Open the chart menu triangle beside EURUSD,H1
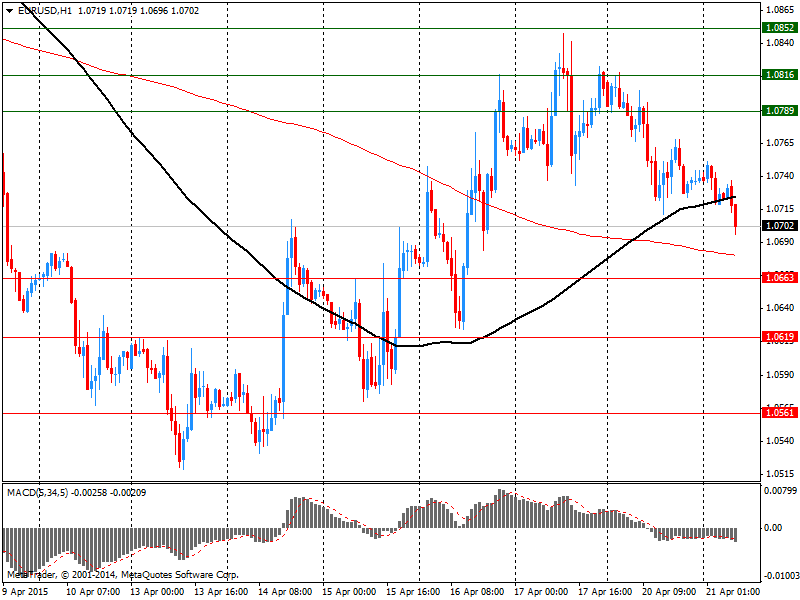 [x=9, y=11]
